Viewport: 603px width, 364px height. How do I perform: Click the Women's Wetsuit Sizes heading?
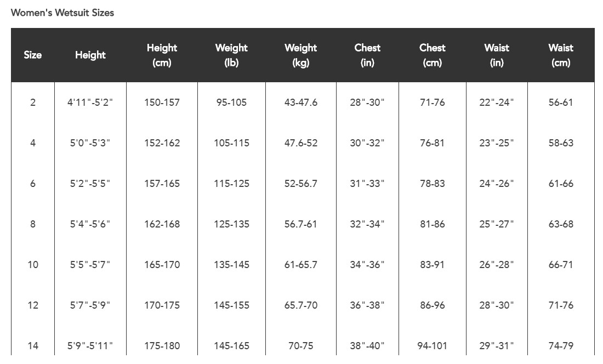(x=62, y=13)
